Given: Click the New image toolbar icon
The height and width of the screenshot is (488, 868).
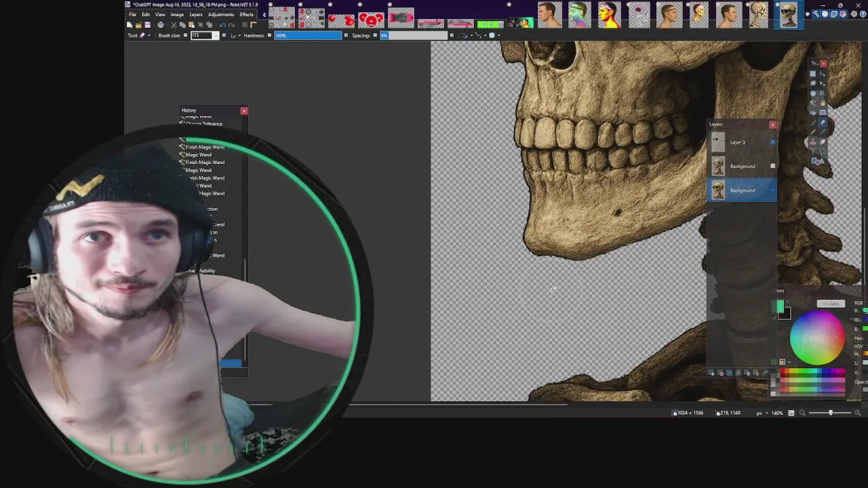Looking at the screenshot, I should [130, 25].
